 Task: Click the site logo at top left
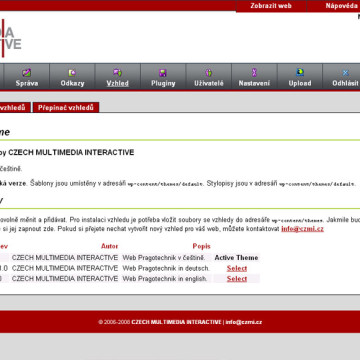coord(11,38)
